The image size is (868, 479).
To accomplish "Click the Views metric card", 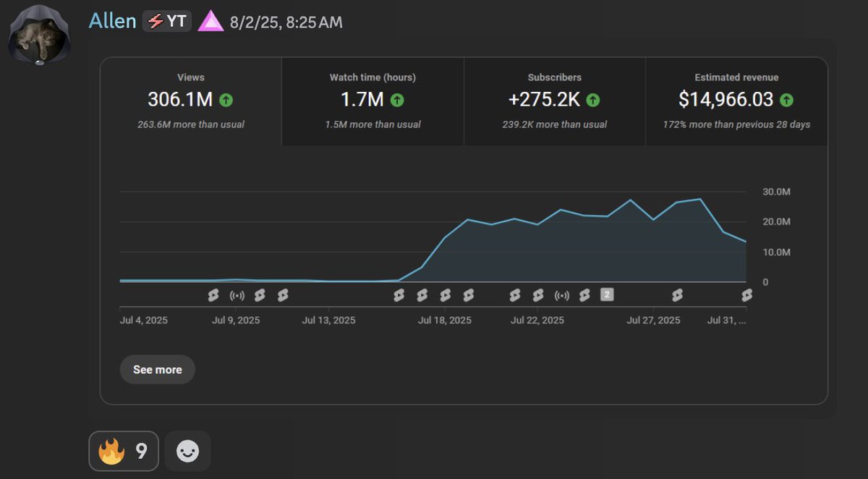I will pos(190,100).
